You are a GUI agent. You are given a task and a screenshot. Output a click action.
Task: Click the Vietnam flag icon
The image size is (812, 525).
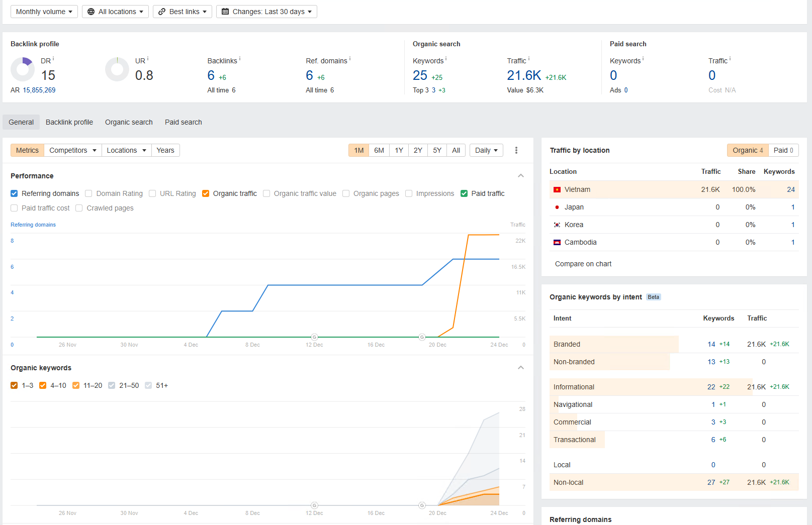coord(557,189)
